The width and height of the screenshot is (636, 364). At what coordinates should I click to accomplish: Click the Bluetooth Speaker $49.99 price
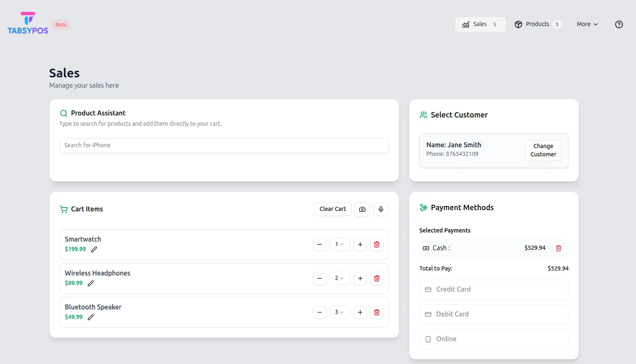point(74,317)
